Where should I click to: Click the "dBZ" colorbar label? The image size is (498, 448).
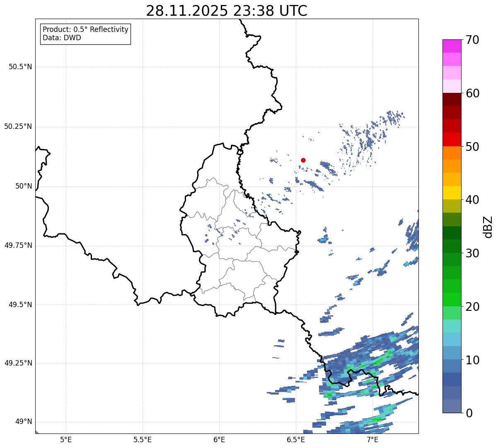(x=488, y=226)
